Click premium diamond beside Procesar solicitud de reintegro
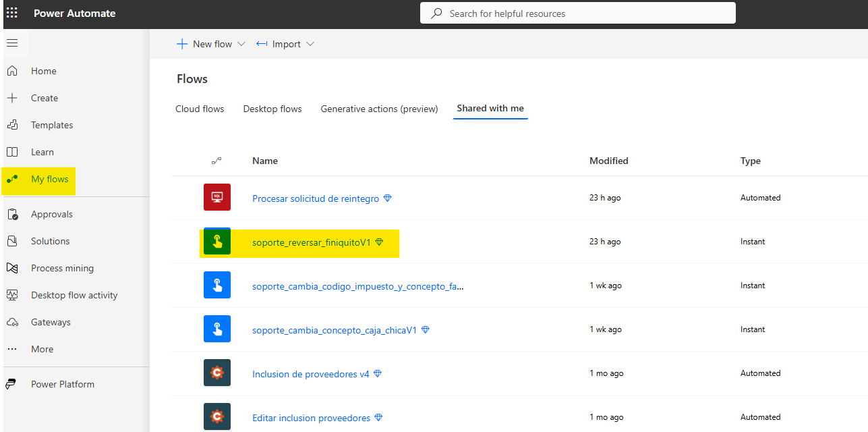Image resolution: width=868 pixels, height=432 pixels. pos(387,198)
